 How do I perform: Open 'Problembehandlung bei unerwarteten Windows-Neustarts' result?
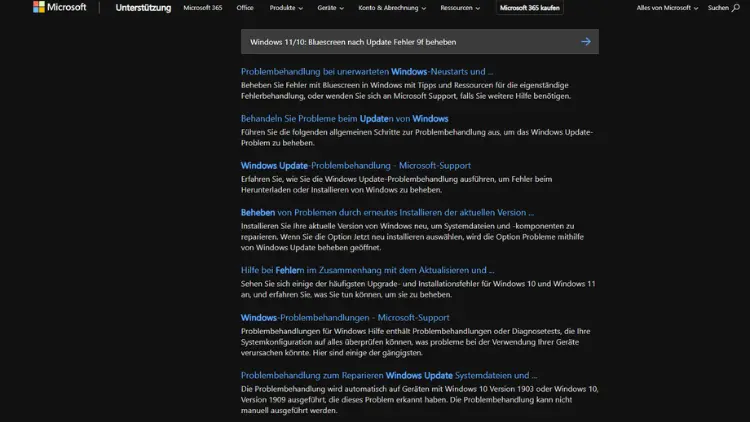point(367,71)
